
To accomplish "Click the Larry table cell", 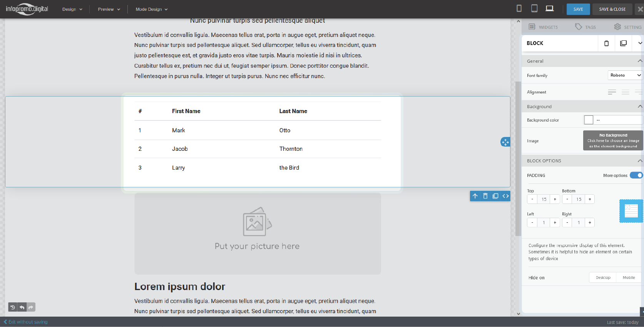I will [x=179, y=168].
